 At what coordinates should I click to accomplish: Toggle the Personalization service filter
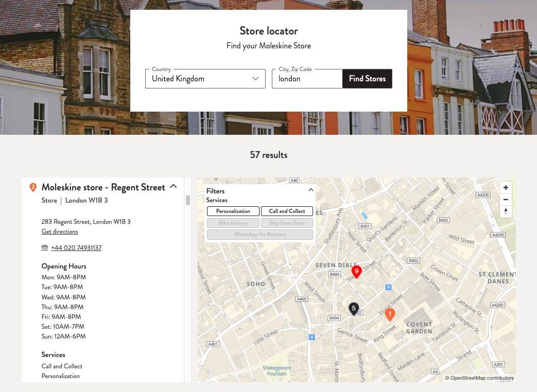click(233, 211)
